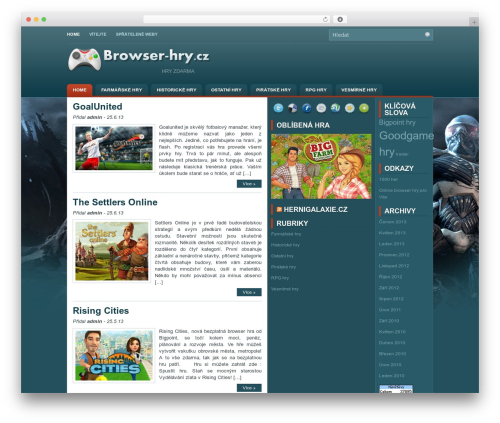Click The Settlers Online thumbnail image
Viewport: 500px width, 423px height.
coord(112,251)
